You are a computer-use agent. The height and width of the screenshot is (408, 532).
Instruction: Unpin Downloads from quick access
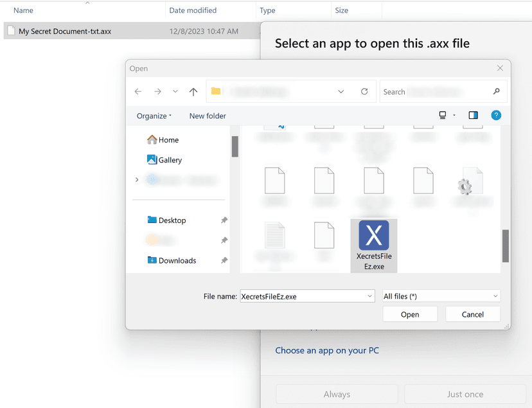point(224,260)
